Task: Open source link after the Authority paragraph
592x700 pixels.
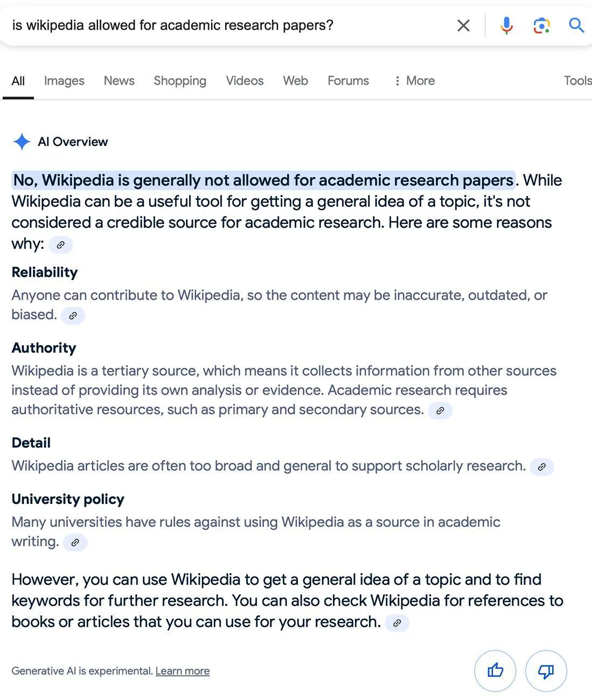Action: click(440, 411)
